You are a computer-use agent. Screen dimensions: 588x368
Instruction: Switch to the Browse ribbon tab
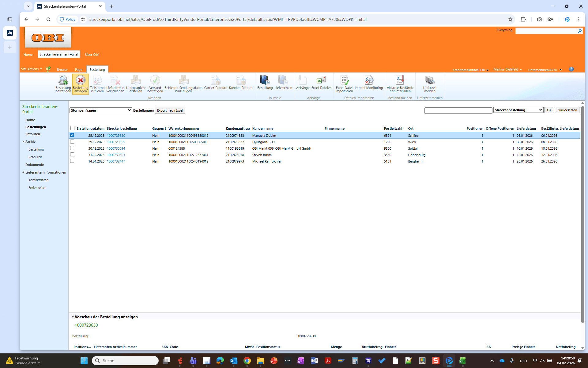point(62,70)
